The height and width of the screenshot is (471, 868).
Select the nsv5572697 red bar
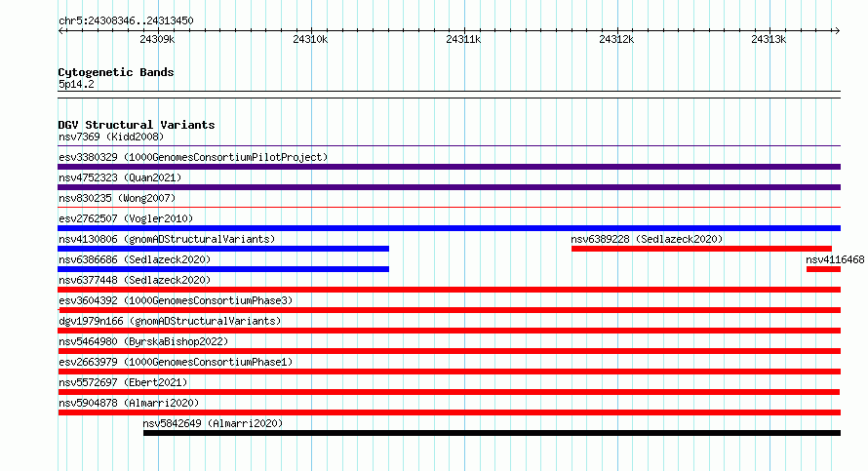(x=449, y=392)
